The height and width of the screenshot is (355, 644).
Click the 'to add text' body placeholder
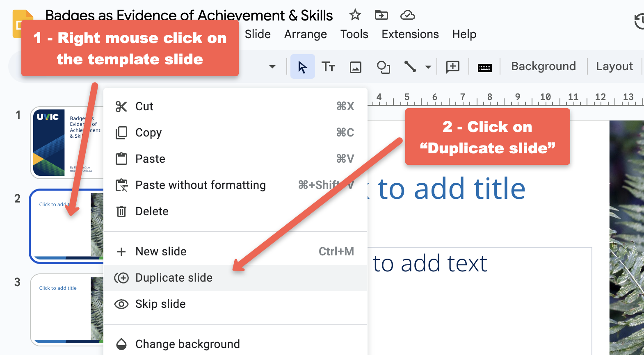point(430,263)
